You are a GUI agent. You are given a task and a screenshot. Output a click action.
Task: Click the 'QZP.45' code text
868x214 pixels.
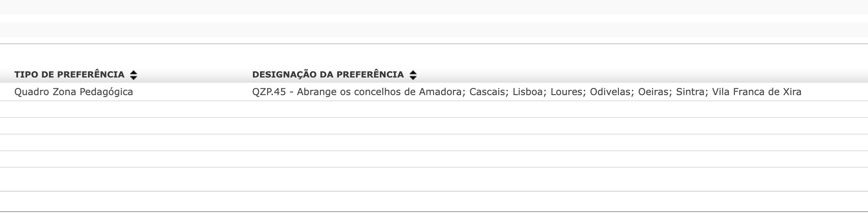pos(269,92)
